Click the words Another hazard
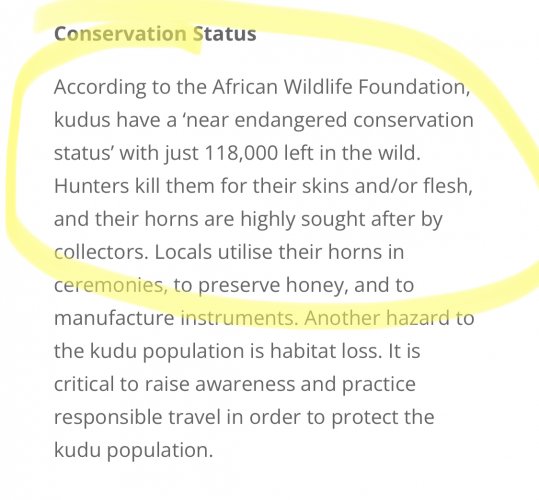This screenshot has width=539, height=500. click(376, 318)
